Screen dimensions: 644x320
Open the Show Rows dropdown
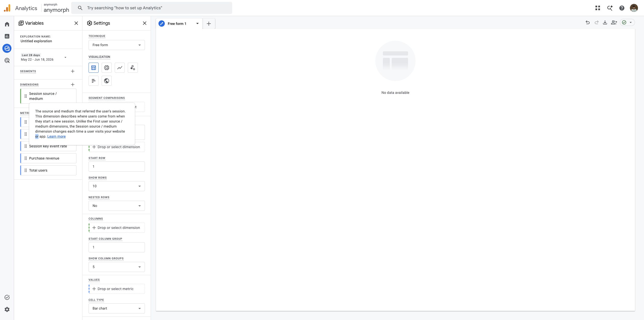tap(117, 186)
